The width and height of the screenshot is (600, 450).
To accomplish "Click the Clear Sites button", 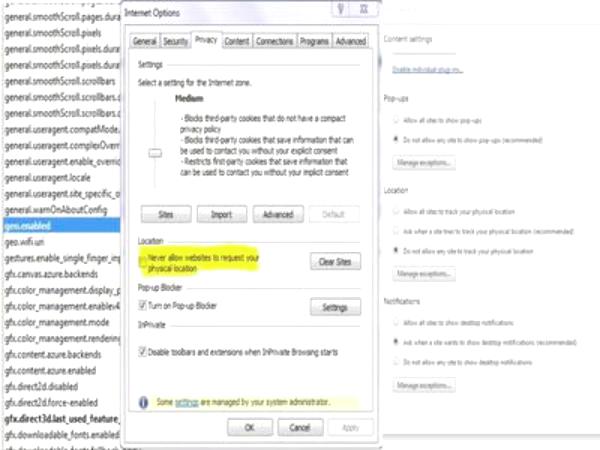I will pos(335,262).
